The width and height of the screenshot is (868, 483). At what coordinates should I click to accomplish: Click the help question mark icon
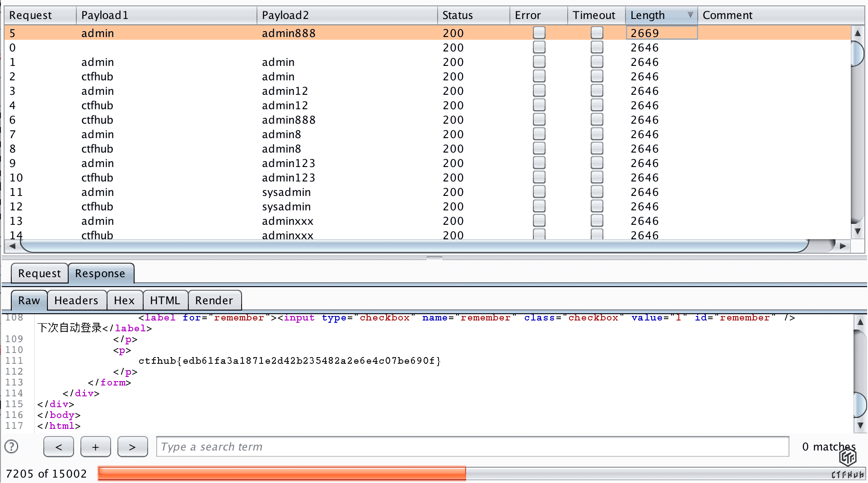(11, 446)
